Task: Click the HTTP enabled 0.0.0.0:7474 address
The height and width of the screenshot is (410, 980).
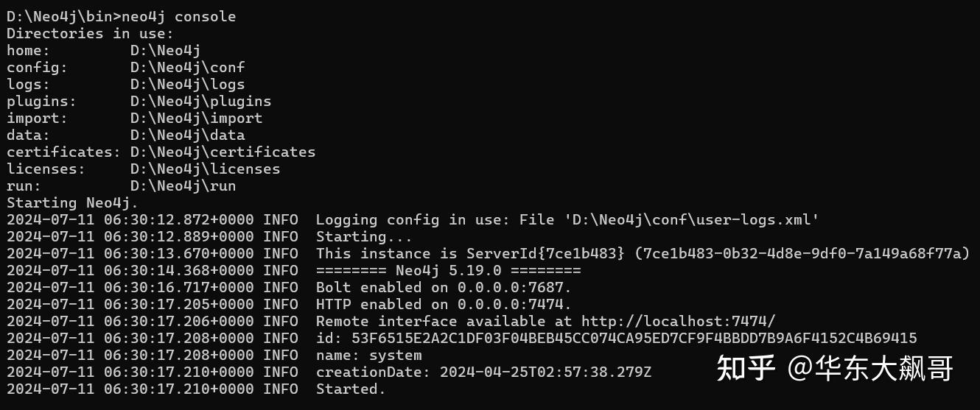Action: pyautogui.click(x=514, y=304)
